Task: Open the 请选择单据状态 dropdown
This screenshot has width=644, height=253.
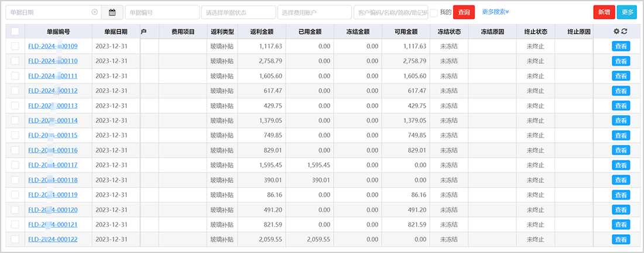Action: (238, 12)
